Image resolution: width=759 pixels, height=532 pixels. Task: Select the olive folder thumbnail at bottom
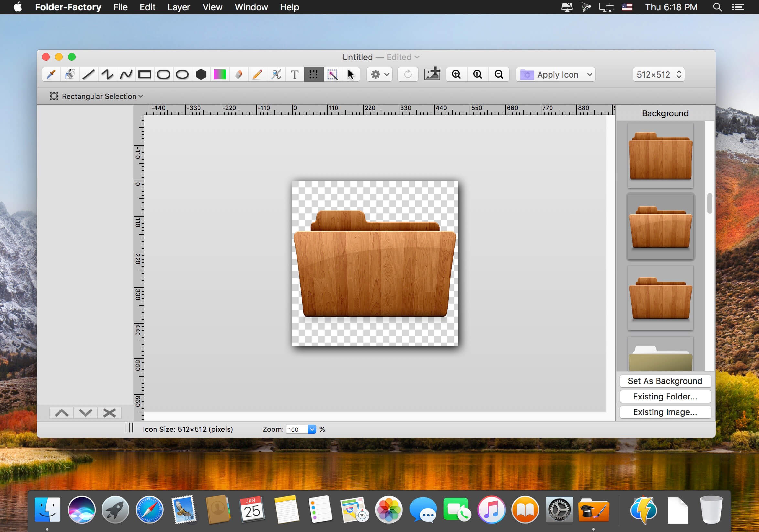pos(660,354)
